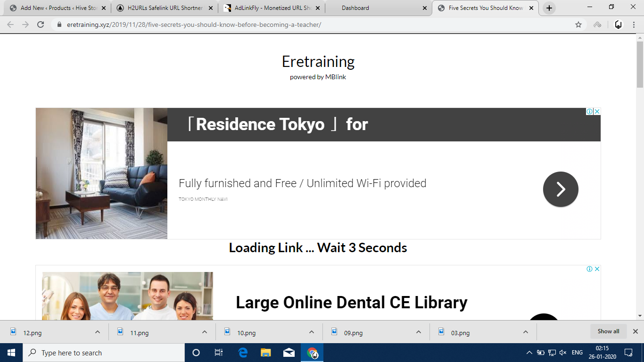Reload the current page
The width and height of the screenshot is (644, 362).
point(41,25)
